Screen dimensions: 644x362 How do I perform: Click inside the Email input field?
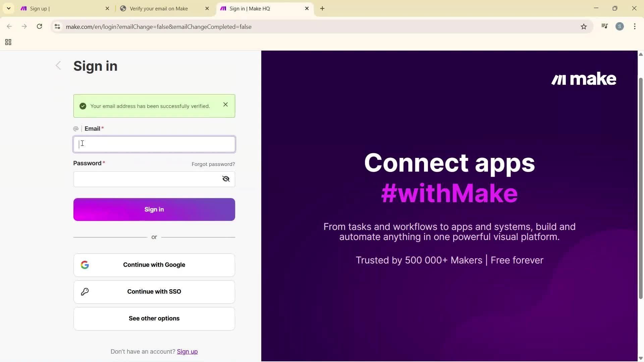pyautogui.click(x=154, y=144)
